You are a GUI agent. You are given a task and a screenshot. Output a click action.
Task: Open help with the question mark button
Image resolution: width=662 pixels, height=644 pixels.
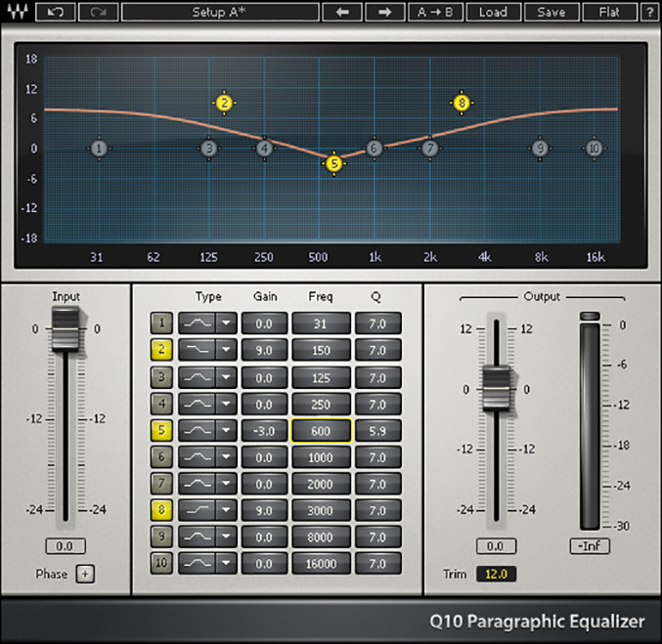pyautogui.click(x=650, y=12)
